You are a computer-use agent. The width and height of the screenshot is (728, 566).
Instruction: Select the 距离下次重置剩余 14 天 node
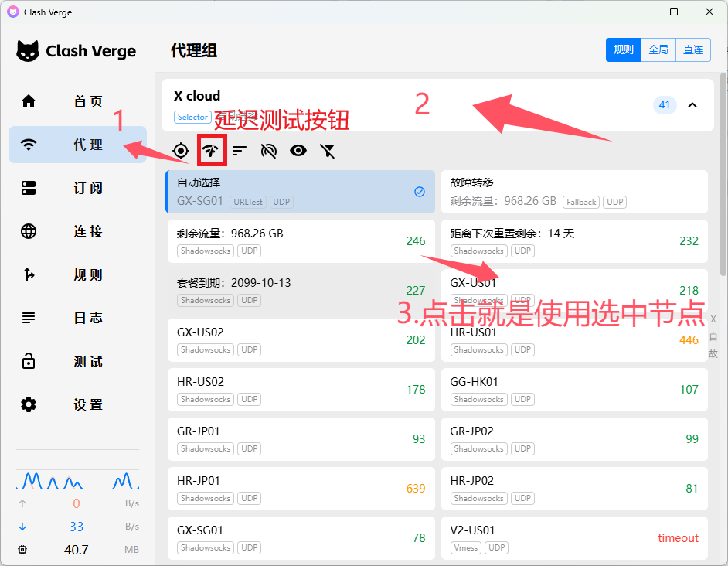pos(574,241)
